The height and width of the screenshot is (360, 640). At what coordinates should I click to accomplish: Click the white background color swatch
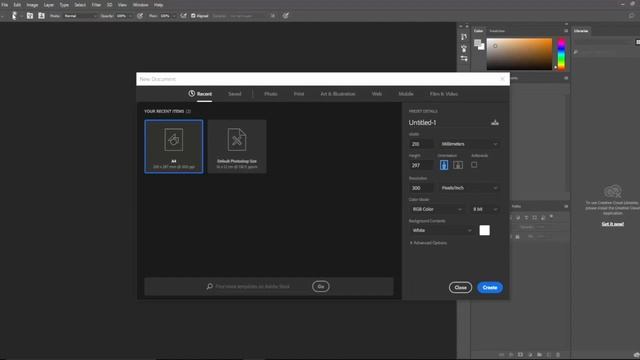(x=484, y=231)
